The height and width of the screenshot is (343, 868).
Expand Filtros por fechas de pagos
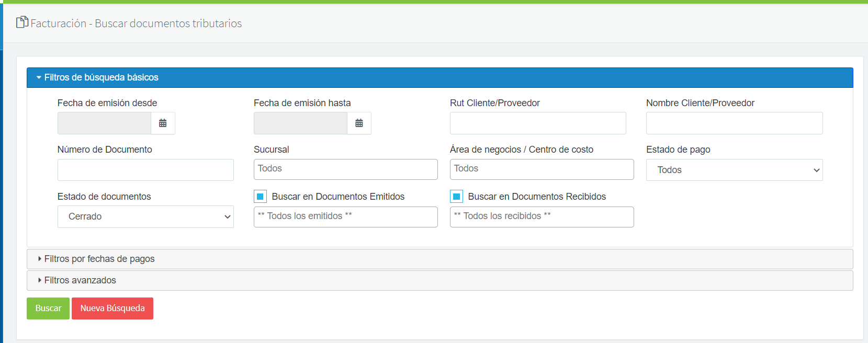(x=99, y=259)
